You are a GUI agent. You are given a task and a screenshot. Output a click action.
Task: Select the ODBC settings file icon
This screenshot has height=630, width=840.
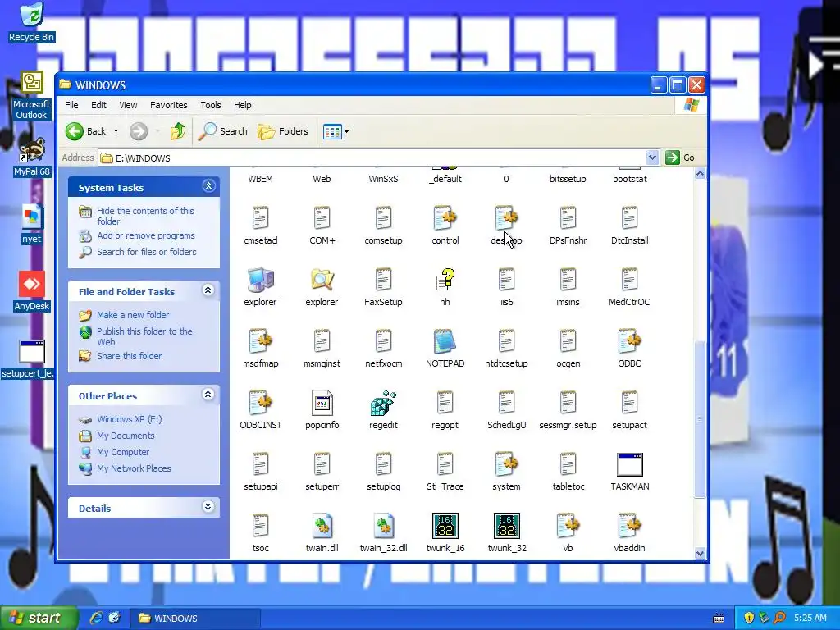[629, 341]
